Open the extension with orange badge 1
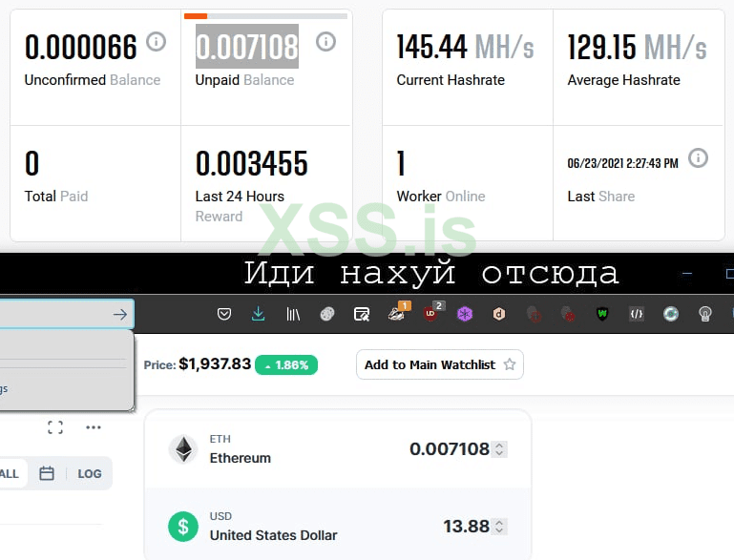Viewport: 734px width, 560px height. click(x=397, y=313)
